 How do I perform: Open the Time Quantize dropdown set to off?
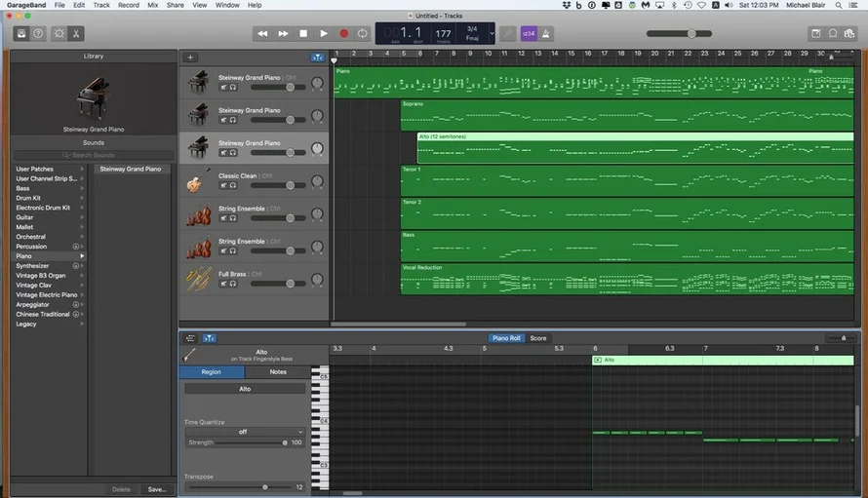tap(245, 432)
